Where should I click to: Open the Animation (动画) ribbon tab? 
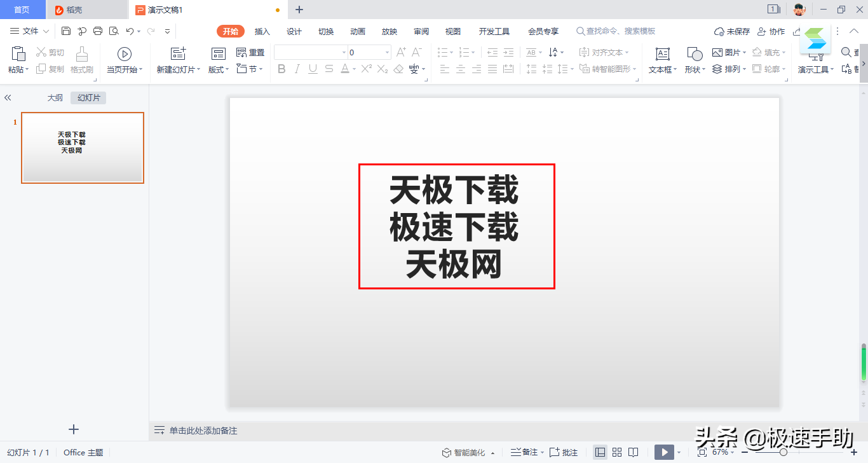(x=358, y=31)
